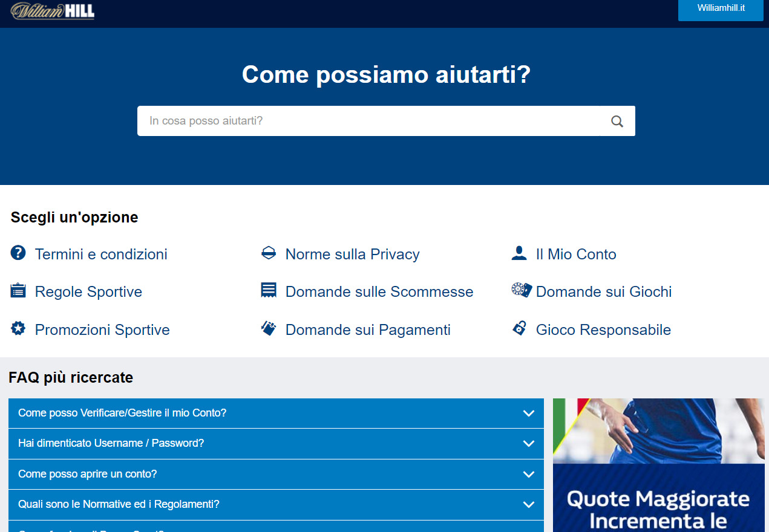Open Domande sui Pagamenti link
This screenshot has height=532, width=769.
click(368, 330)
